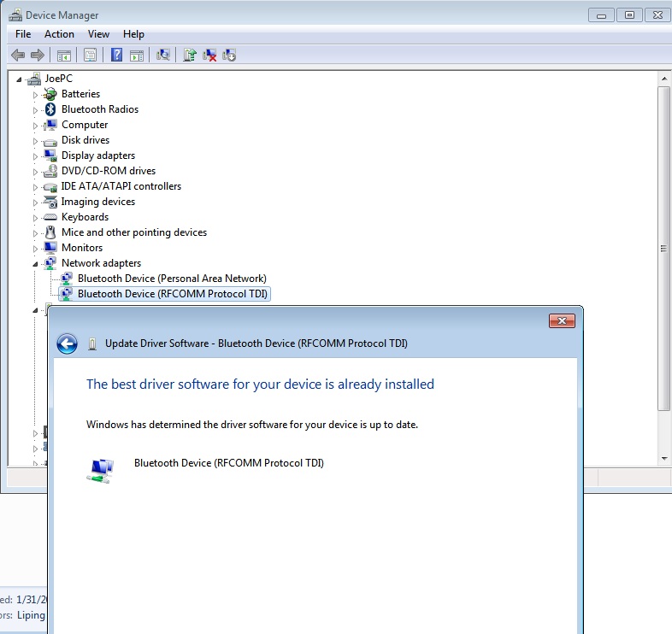
Task: Click the Disable device toolbar icon with down arrow
Action: 229,56
